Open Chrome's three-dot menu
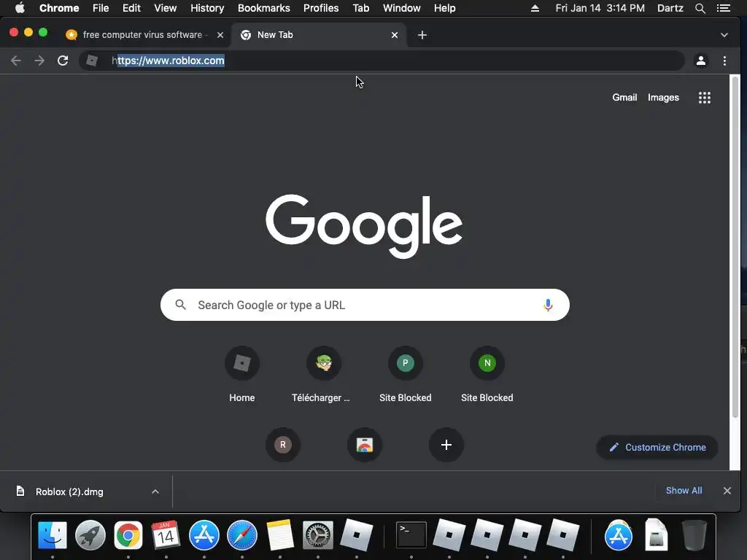Viewport: 747px width, 560px height. tap(724, 61)
